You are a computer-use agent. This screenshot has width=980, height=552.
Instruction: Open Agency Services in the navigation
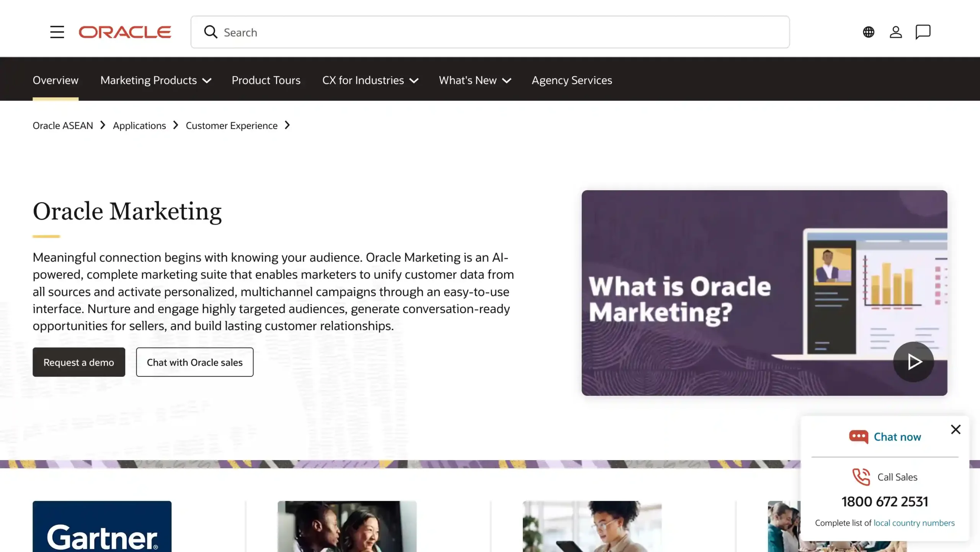point(571,80)
